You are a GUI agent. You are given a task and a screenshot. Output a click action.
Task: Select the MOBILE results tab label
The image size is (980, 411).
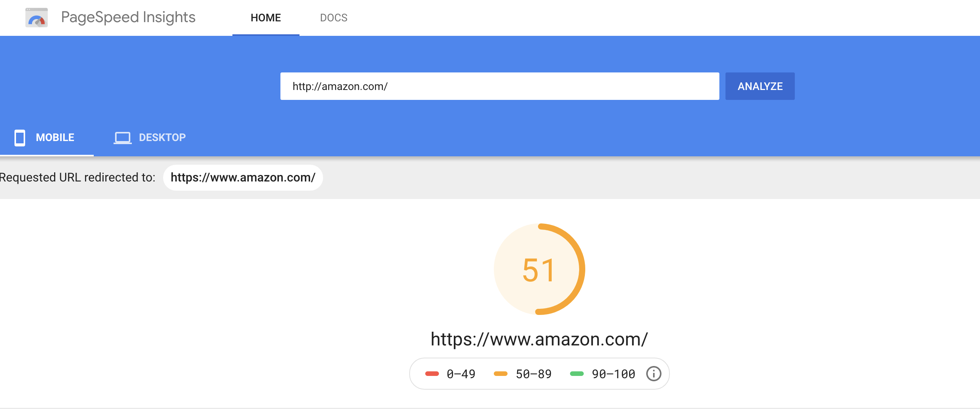tap(55, 138)
